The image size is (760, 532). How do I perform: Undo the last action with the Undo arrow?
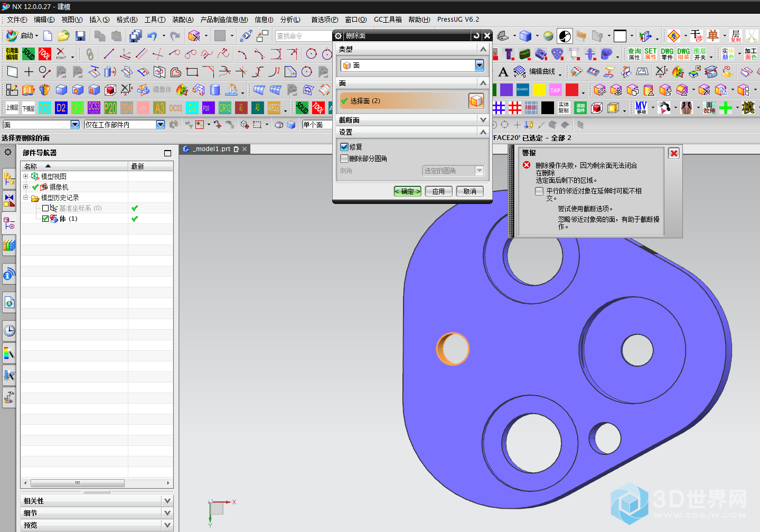[152, 36]
